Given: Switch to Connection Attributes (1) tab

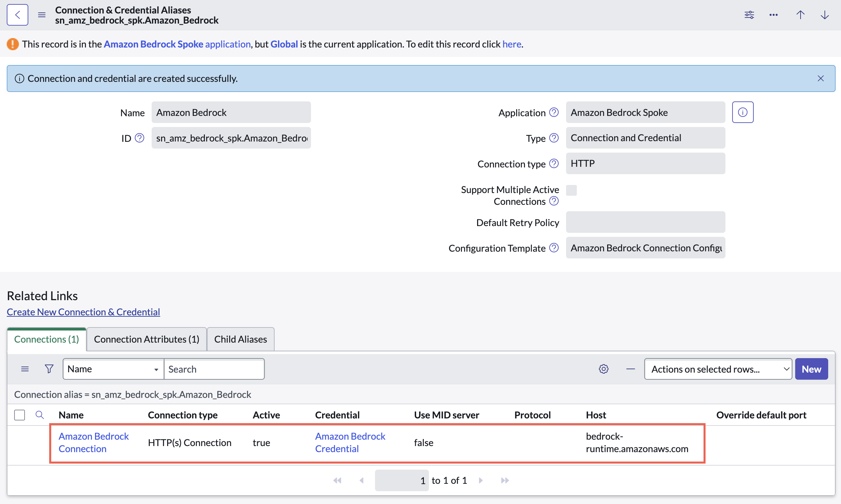Looking at the screenshot, I should tap(146, 339).
